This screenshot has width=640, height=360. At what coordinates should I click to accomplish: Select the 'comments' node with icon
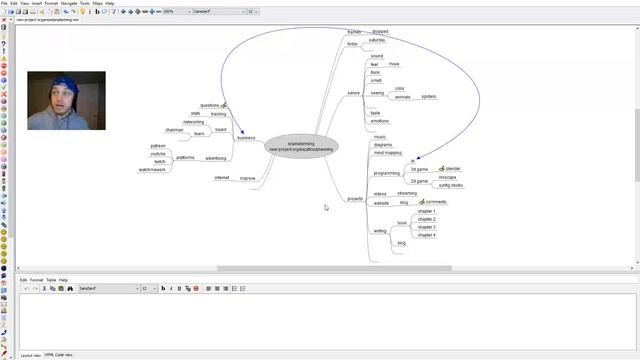pyautogui.click(x=433, y=202)
